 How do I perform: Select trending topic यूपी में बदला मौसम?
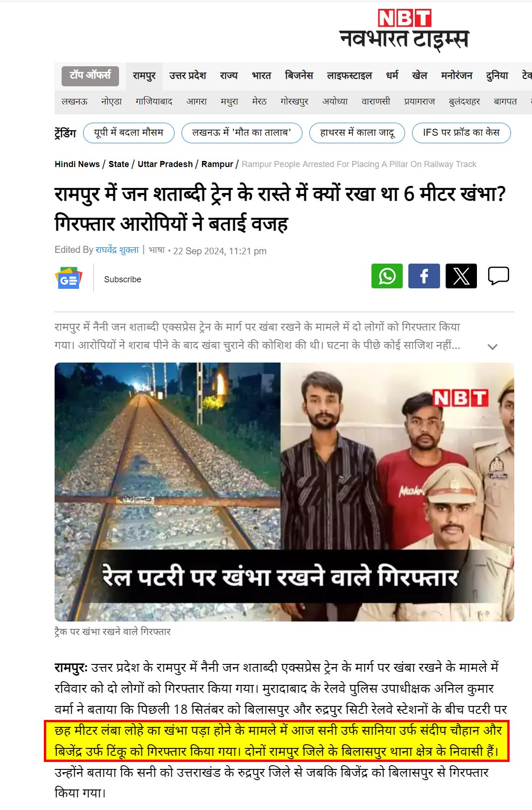(x=129, y=133)
